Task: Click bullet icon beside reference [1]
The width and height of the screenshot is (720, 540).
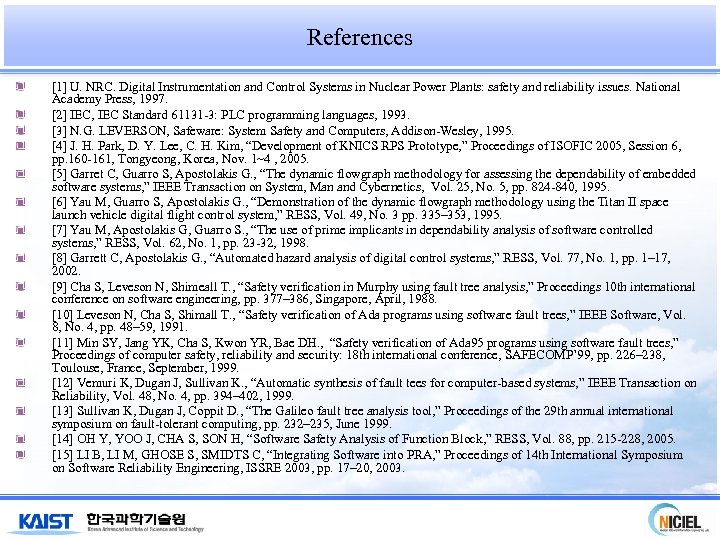Action: [20, 86]
